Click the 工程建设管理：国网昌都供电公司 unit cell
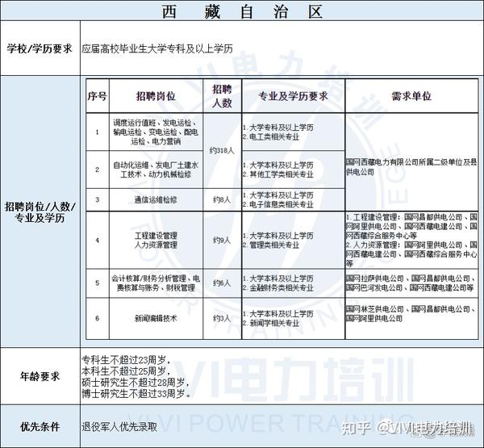The height and width of the screenshot is (448, 484). pos(411,240)
